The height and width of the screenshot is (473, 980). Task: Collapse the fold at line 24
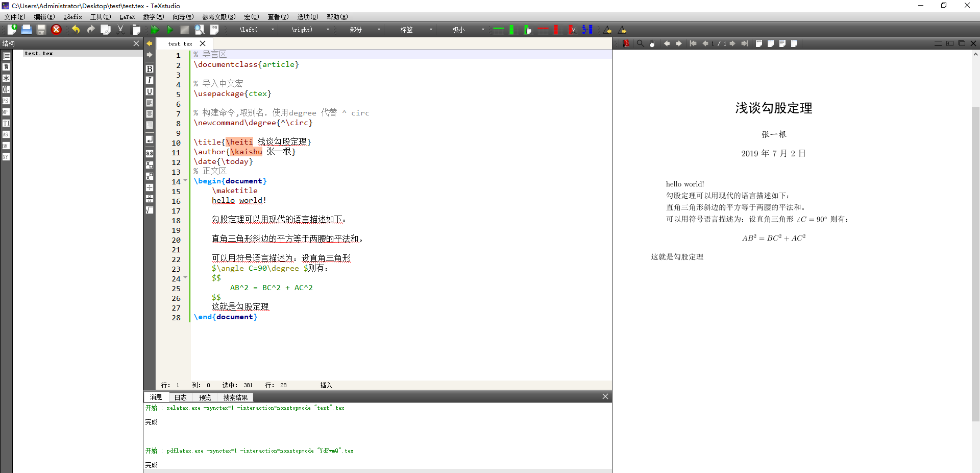click(185, 277)
